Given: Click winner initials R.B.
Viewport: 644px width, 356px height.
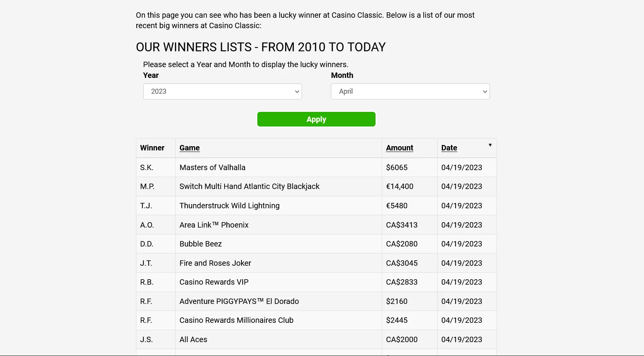Looking at the screenshot, I should coord(147,282).
